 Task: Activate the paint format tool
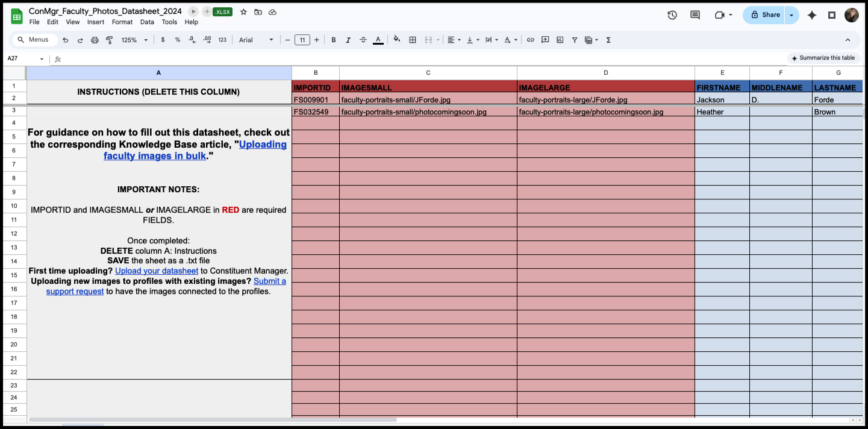point(110,40)
